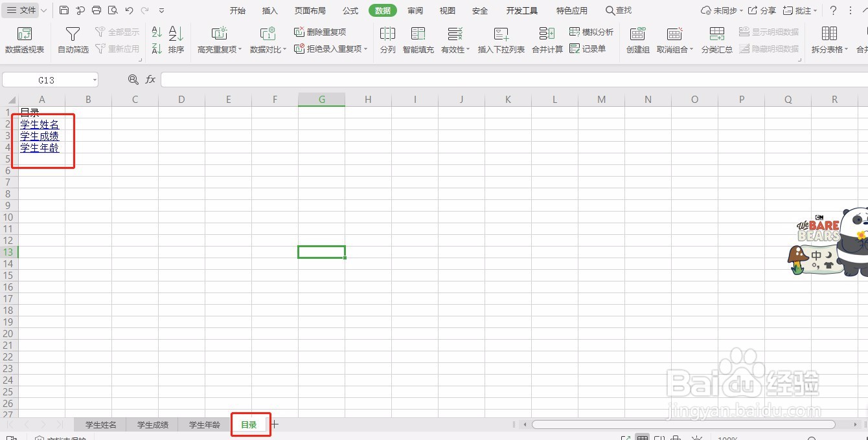Add a new sheet with plus icon
This screenshot has width=868, height=440.
pyautogui.click(x=275, y=424)
